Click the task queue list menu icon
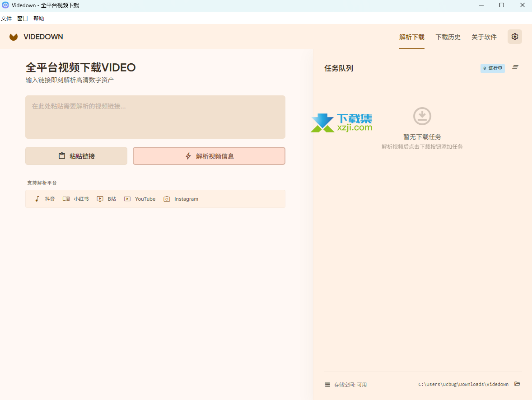Image resolution: width=532 pixels, height=400 pixels. (x=515, y=67)
